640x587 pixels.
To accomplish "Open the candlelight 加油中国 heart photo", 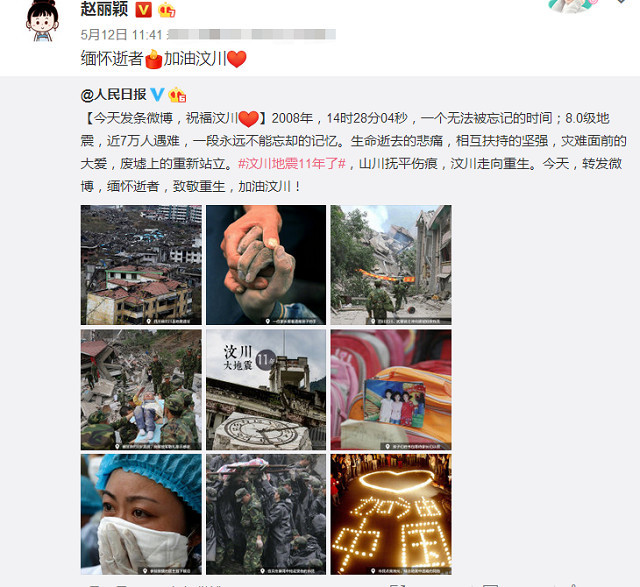I will click(391, 514).
